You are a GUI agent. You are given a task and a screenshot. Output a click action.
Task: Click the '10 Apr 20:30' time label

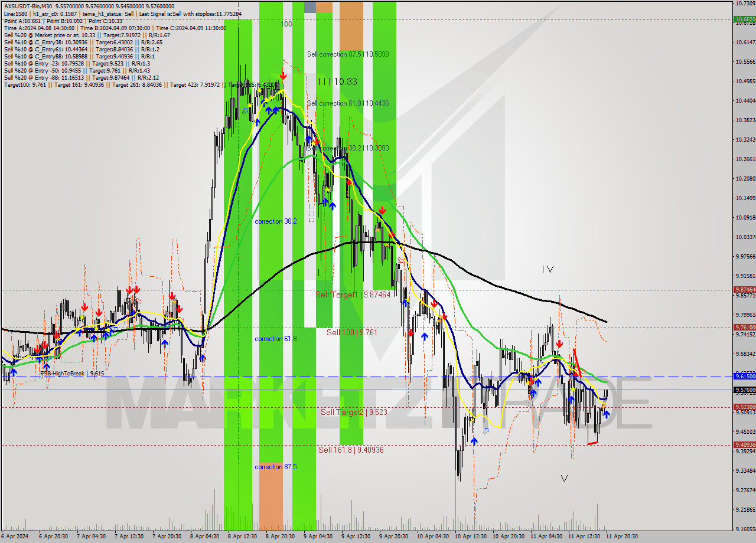pos(509,537)
